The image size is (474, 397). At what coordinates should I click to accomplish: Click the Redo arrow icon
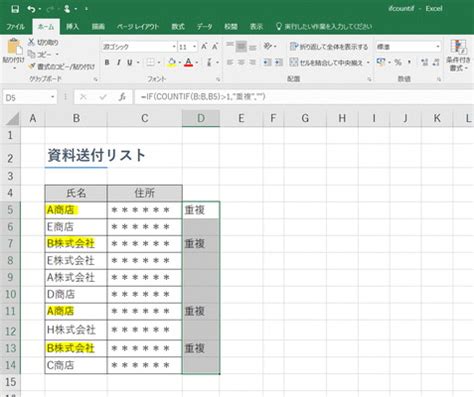[x=50, y=9]
